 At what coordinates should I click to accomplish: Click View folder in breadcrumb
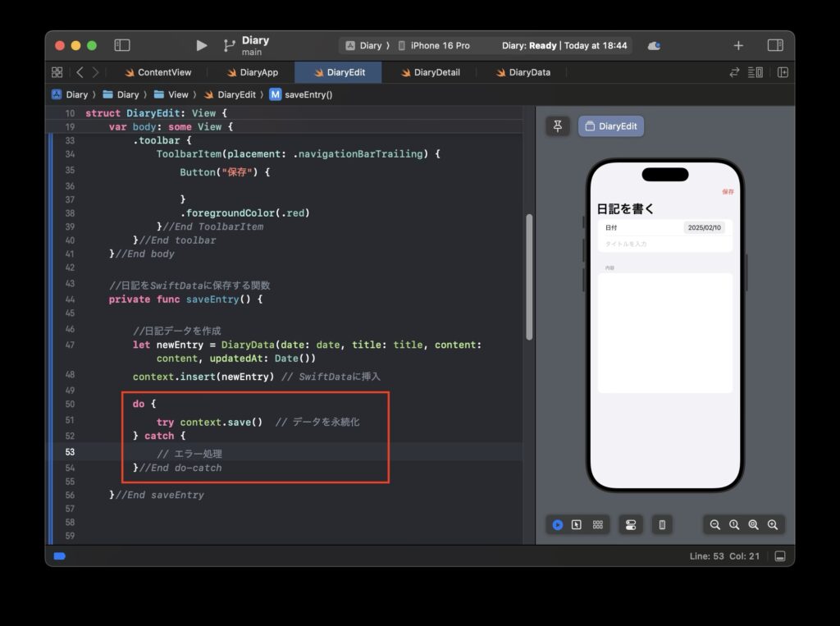click(x=171, y=95)
